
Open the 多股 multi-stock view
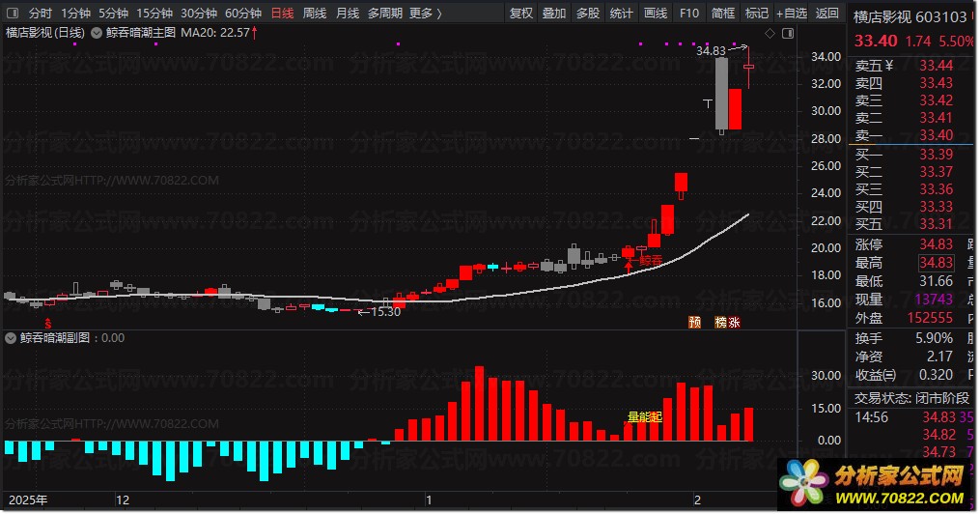coord(587,13)
